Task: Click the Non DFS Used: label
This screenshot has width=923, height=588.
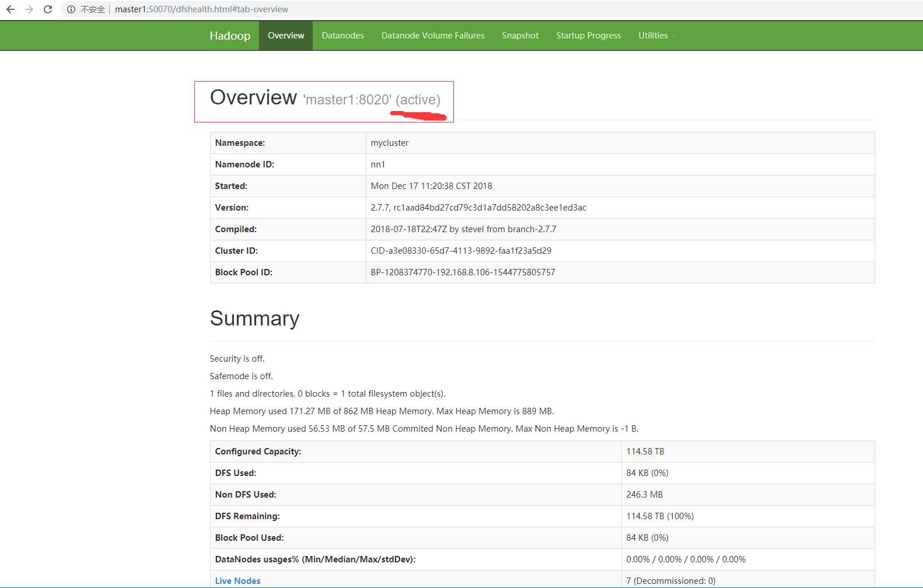Action: click(246, 495)
